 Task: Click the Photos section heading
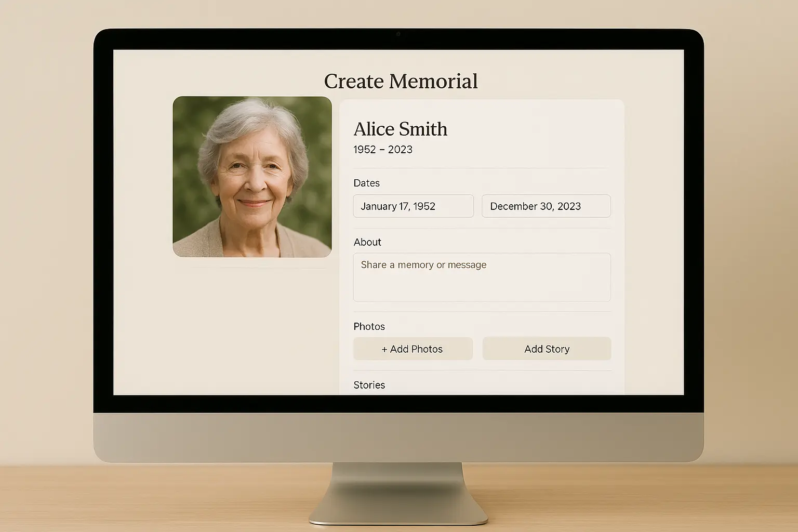click(x=369, y=326)
